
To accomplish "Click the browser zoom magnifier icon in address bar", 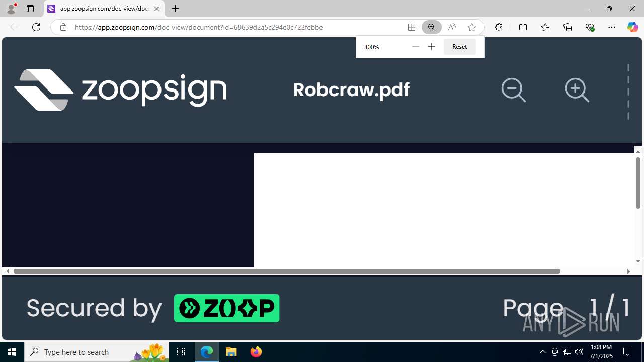I will (x=431, y=27).
